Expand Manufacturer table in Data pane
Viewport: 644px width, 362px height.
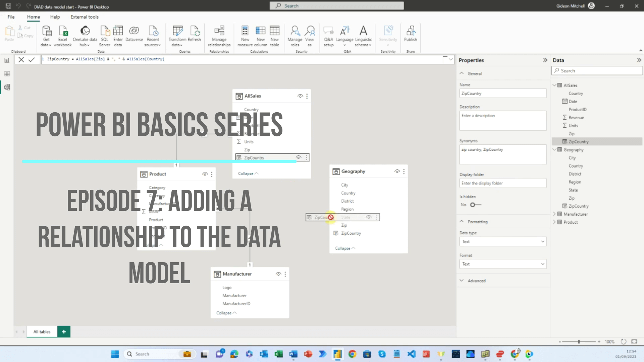coord(554,214)
